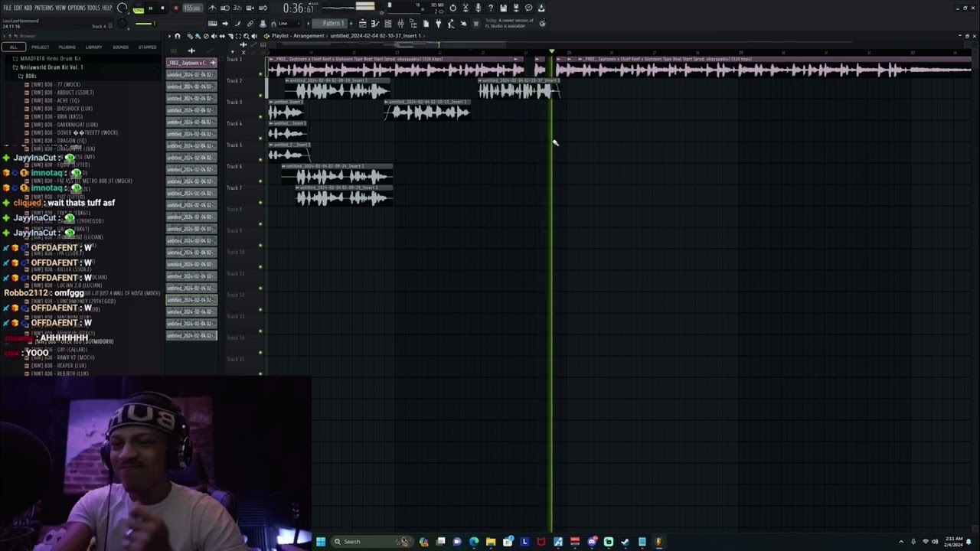980x551 pixels.
Task: Open the TOOLS menu
Action: (93, 8)
